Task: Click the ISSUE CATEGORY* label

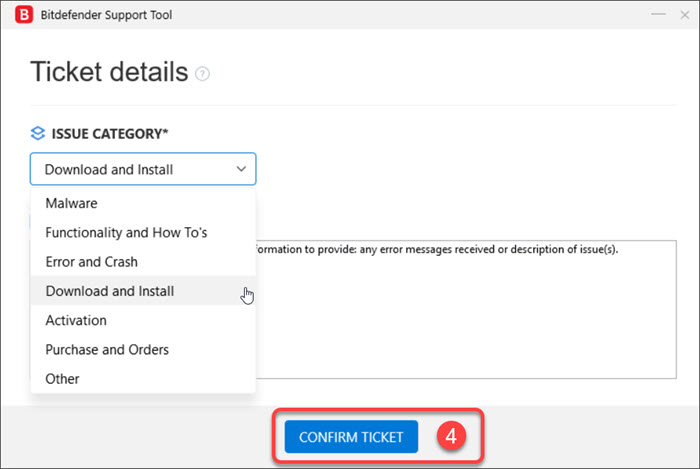Action: coord(110,133)
